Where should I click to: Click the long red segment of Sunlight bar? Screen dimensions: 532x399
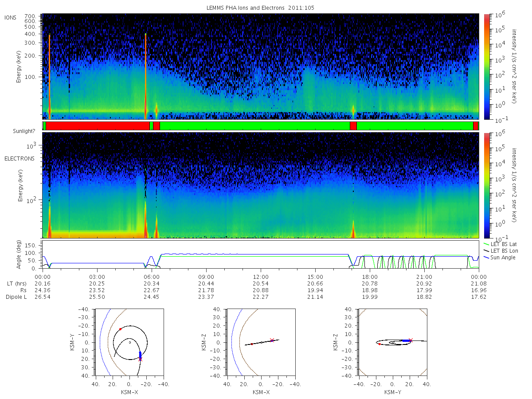click(x=98, y=126)
